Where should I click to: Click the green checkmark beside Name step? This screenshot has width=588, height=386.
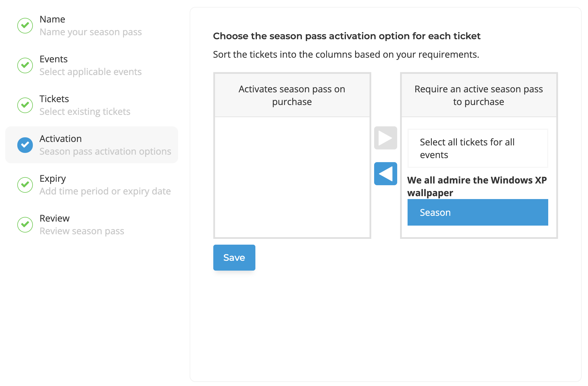(25, 26)
